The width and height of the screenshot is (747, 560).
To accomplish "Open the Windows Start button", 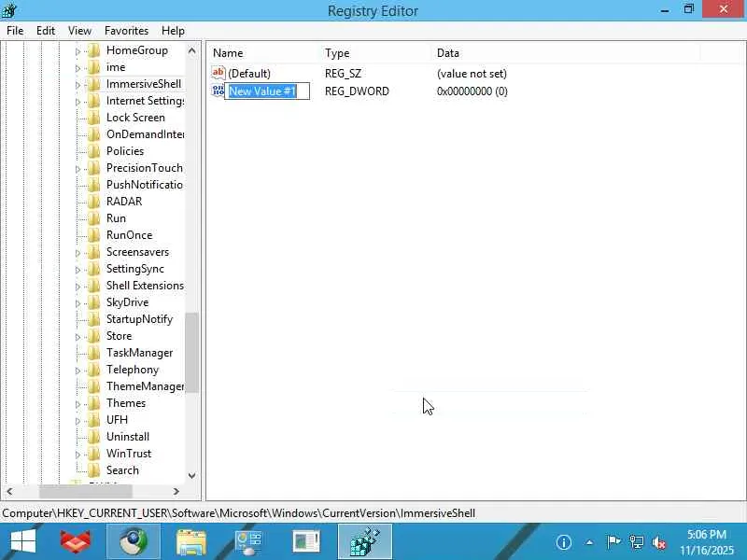I will click(22, 541).
